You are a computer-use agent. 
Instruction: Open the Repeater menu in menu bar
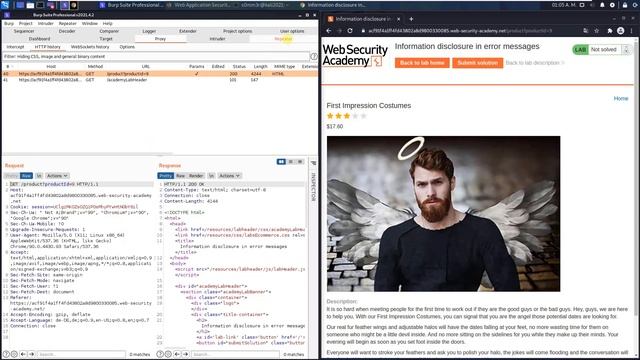click(x=67, y=24)
